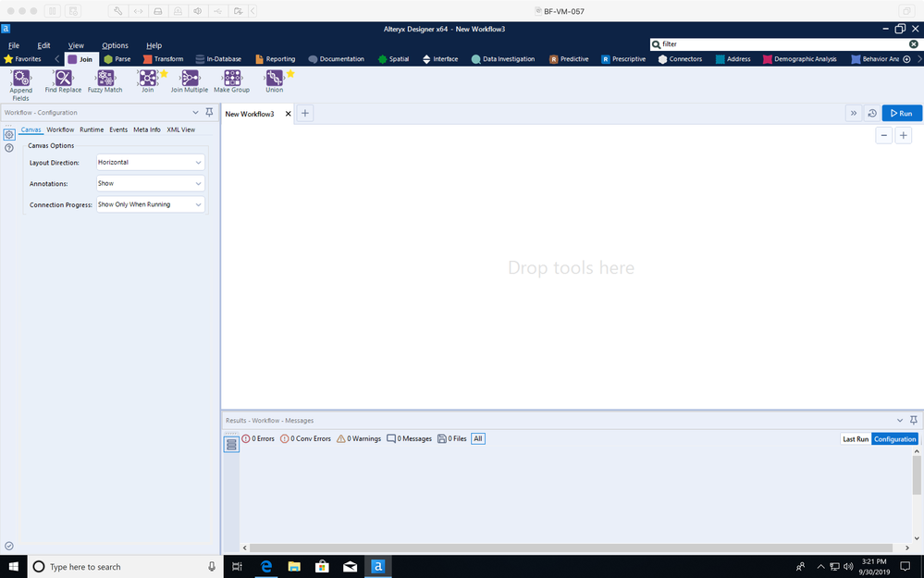Select the Union tool
The height and width of the screenshot is (578, 924).
click(x=274, y=81)
